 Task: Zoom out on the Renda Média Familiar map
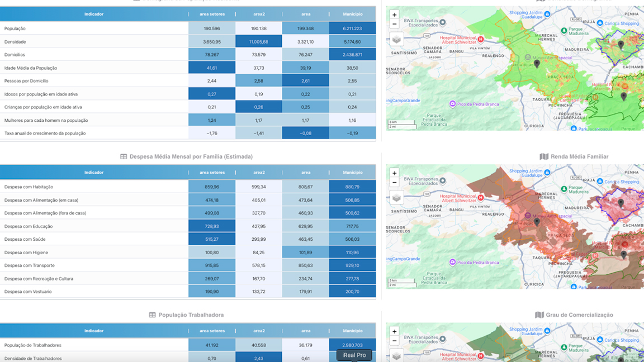[395, 182]
